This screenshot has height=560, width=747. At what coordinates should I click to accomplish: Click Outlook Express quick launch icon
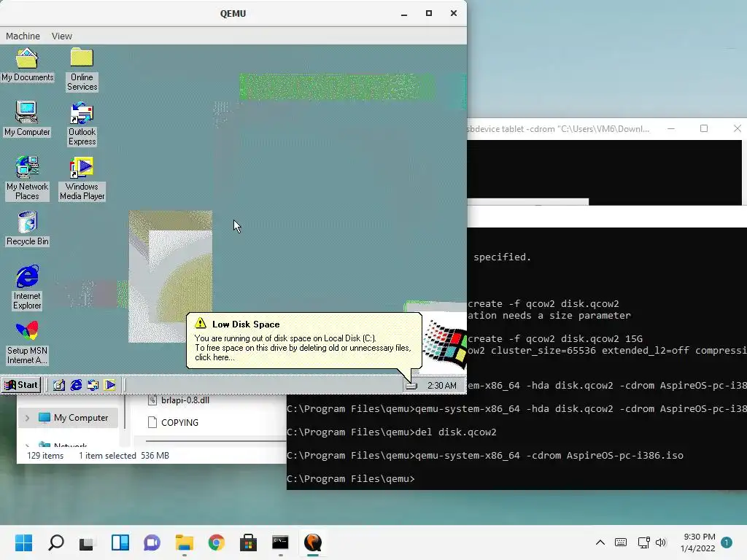click(x=93, y=385)
